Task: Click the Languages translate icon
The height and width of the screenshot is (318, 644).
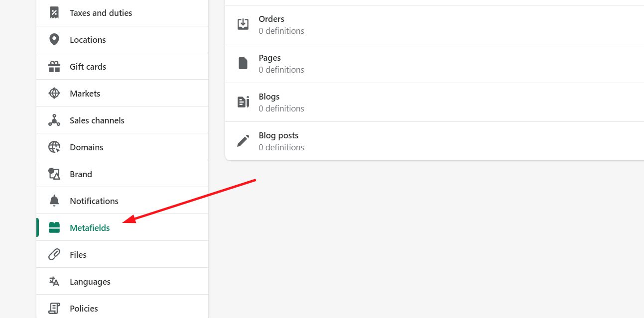Action: pos(54,282)
